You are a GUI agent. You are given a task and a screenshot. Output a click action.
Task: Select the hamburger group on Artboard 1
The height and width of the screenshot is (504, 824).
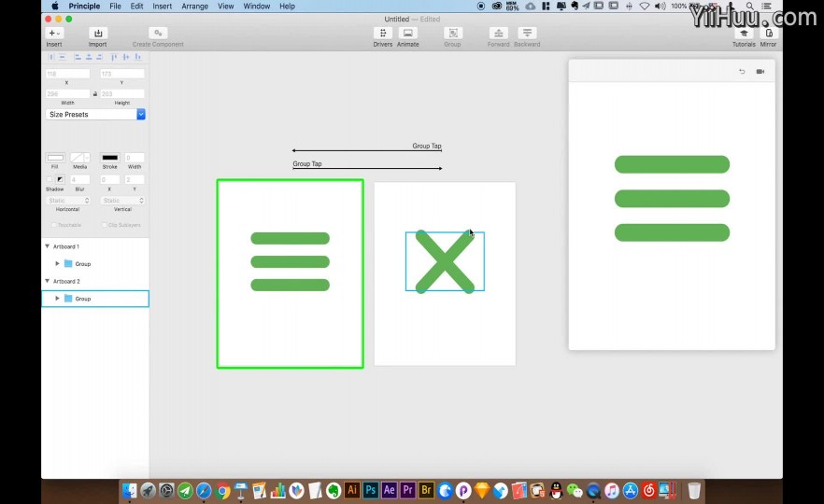tap(290, 261)
